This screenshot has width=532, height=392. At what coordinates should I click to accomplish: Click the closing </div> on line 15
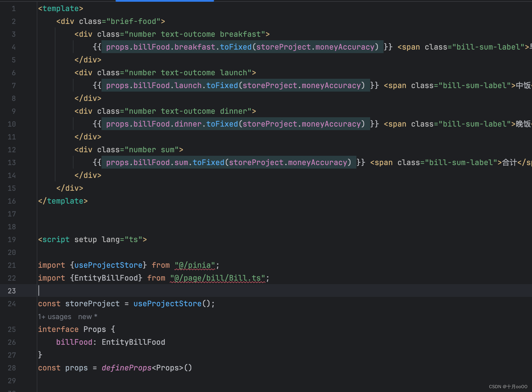tap(70, 188)
